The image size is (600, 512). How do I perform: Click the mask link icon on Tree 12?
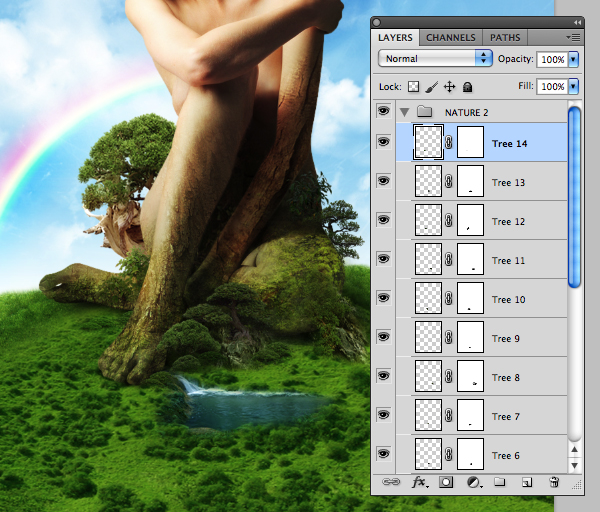[449, 220]
